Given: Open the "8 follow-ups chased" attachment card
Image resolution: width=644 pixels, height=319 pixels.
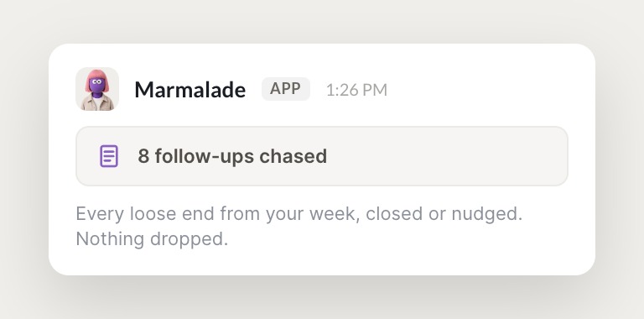Looking at the screenshot, I should point(322,156).
